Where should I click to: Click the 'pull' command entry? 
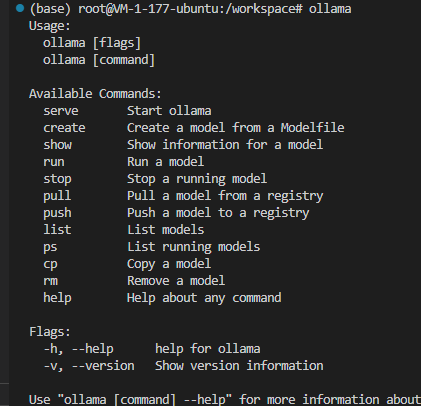coord(57,196)
